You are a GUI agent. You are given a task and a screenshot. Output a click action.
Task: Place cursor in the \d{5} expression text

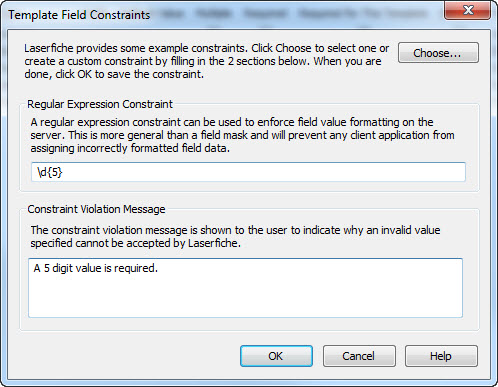(50, 172)
